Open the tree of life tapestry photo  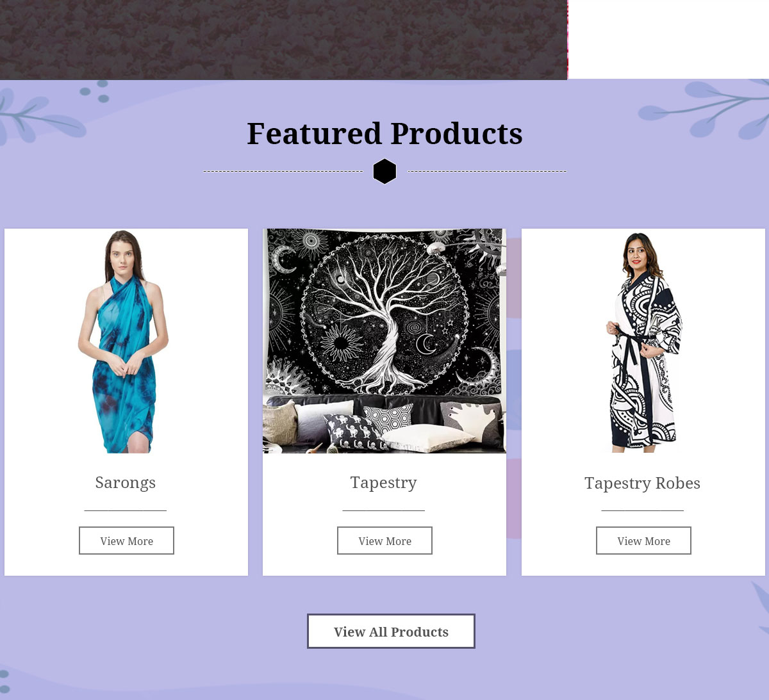point(384,341)
